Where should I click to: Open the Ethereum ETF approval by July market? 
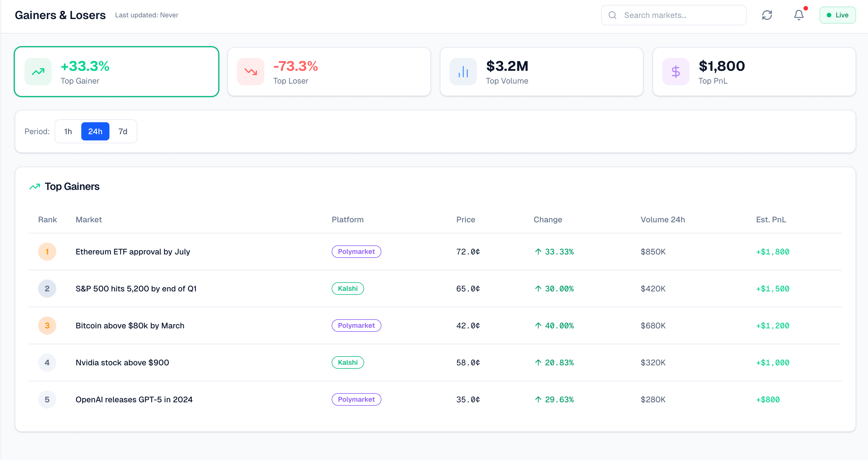click(x=133, y=251)
